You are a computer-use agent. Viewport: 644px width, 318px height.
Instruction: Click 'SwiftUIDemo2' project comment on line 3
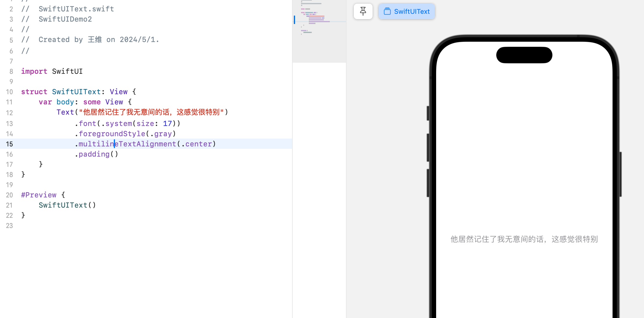pyautogui.click(x=65, y=19)
